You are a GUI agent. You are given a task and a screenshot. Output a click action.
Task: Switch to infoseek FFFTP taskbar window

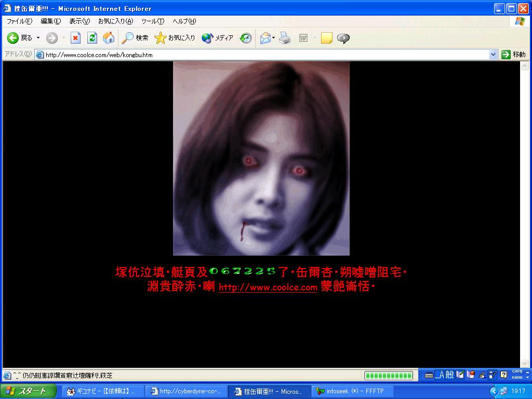pyautogui.click(x=352, y=391)
